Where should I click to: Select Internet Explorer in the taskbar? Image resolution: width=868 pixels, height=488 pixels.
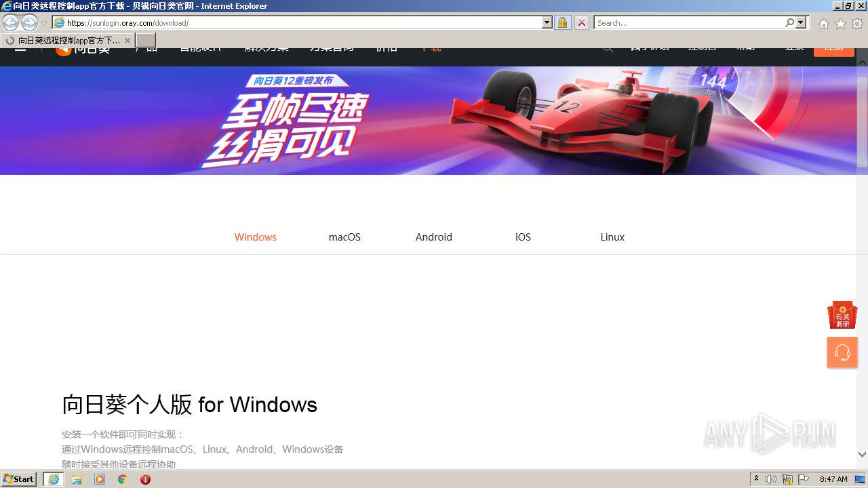coord(54,479)
